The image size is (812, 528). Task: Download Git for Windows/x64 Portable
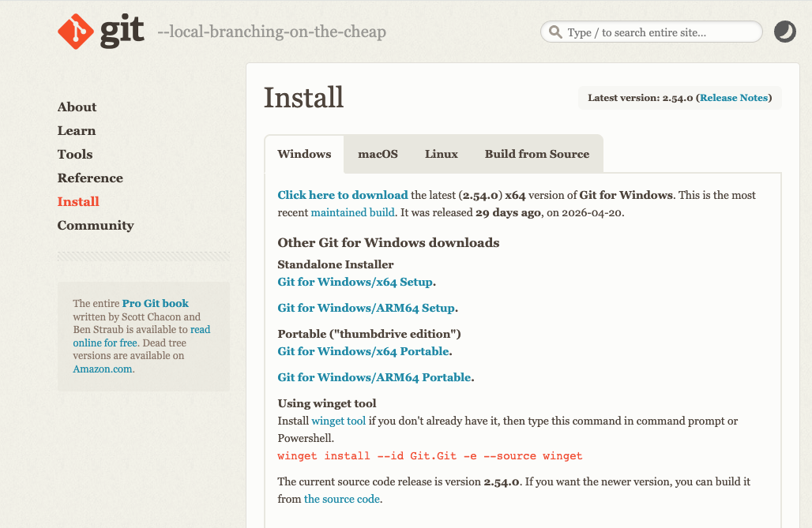[363, 351]
